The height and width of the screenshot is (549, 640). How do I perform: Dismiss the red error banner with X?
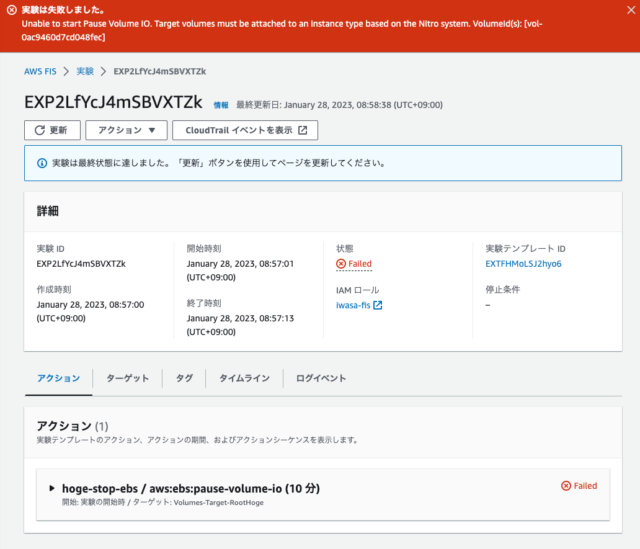point(631,10)
